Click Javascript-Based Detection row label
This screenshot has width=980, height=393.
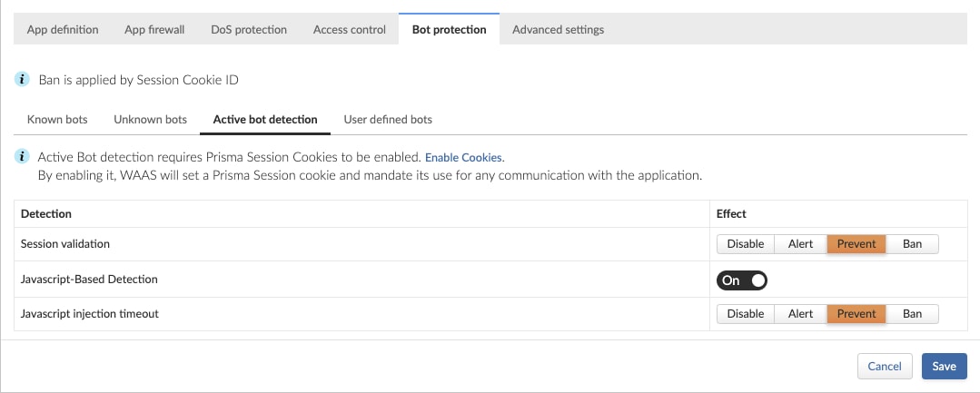point(89,280)
